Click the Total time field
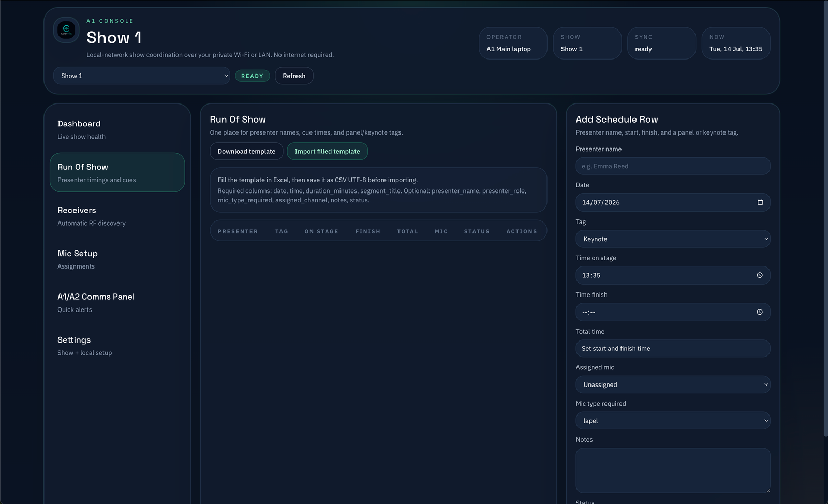828x504 pixels. [673, 348]
